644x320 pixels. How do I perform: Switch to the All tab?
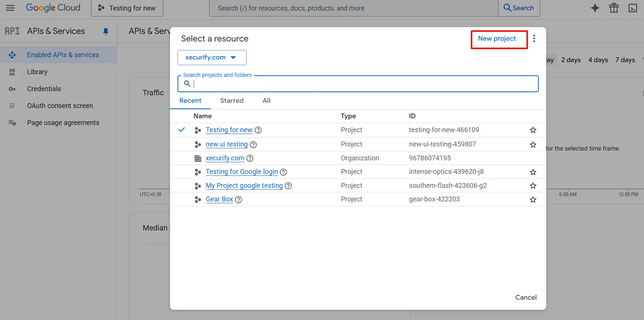(x=266, y=101)
